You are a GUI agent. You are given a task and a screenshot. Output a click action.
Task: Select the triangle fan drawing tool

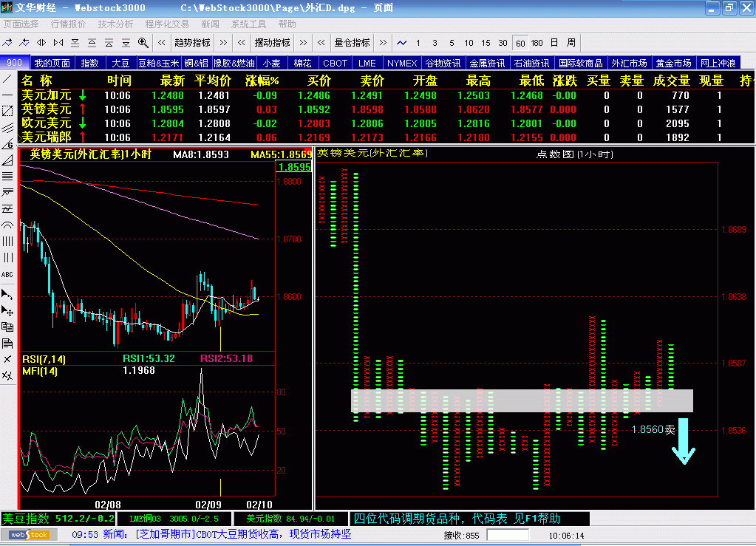7,160
